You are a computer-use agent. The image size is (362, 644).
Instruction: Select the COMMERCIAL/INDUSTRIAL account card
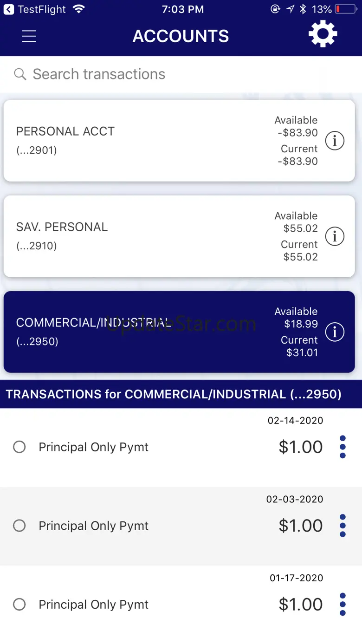pyautogui.click(x=179, y=332)
